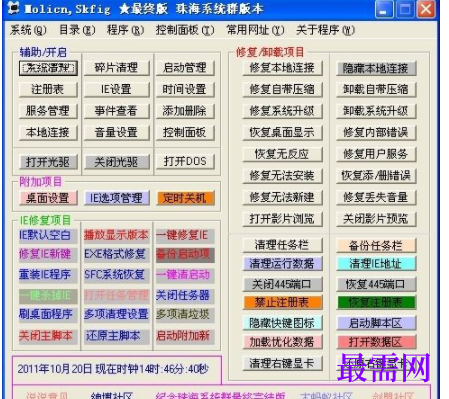Click the 修复用户服务 button
The image size is (449, 399).
click(376, 154)
